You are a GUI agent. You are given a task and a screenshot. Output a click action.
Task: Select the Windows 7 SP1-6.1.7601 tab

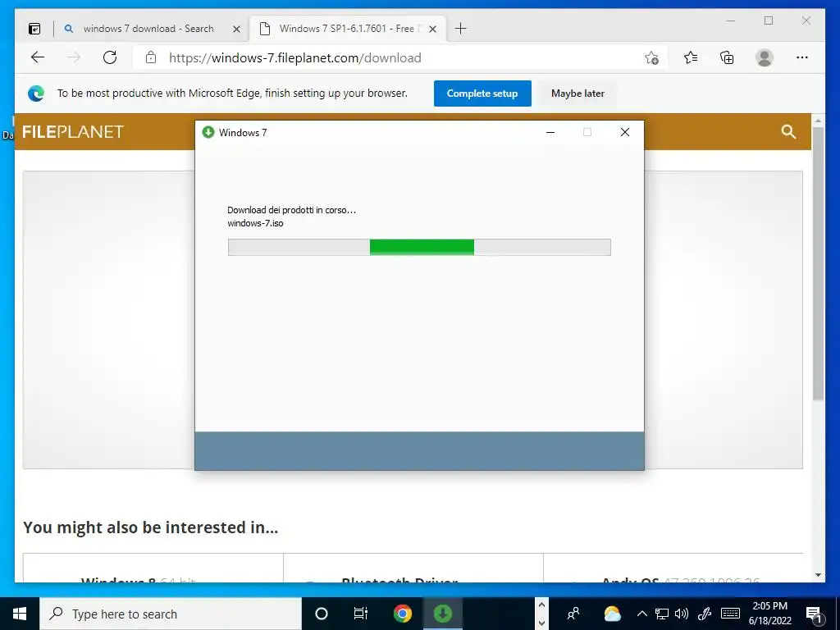coord(348,29)
